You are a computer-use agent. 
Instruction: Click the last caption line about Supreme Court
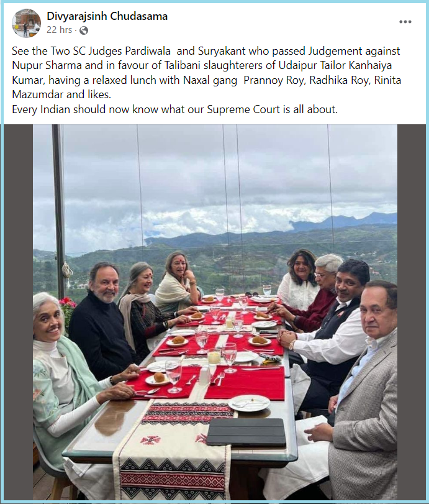pos(174,109)
